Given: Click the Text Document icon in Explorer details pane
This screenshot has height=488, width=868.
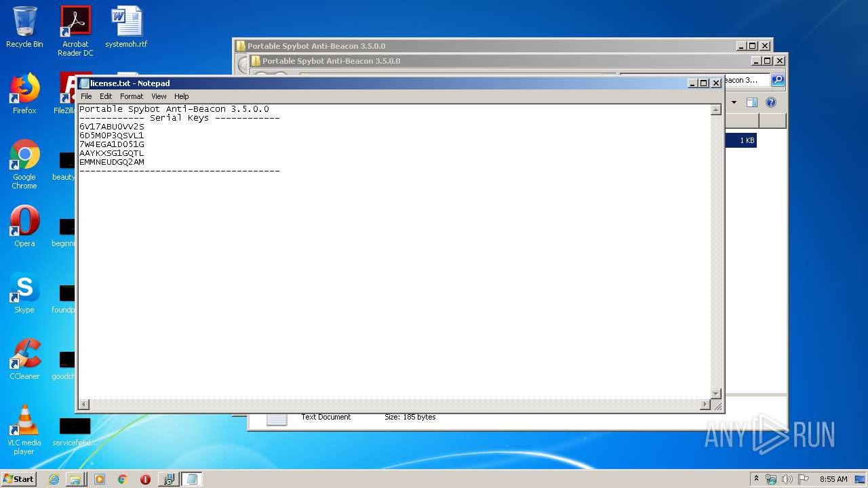Looking at the screenshot, I should [x=277, y=419].
